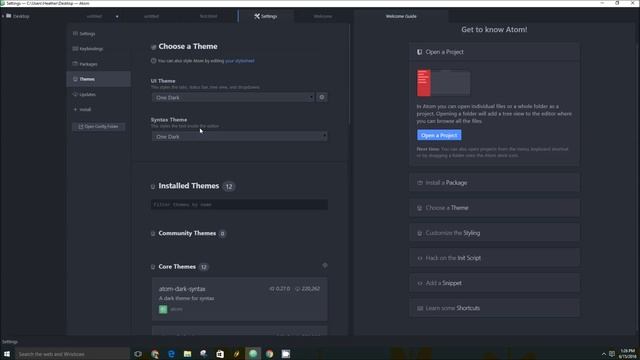Follow the 'your stylesheet' link
The height and width of the screenshot is (360, 640).
pos(240,61)
